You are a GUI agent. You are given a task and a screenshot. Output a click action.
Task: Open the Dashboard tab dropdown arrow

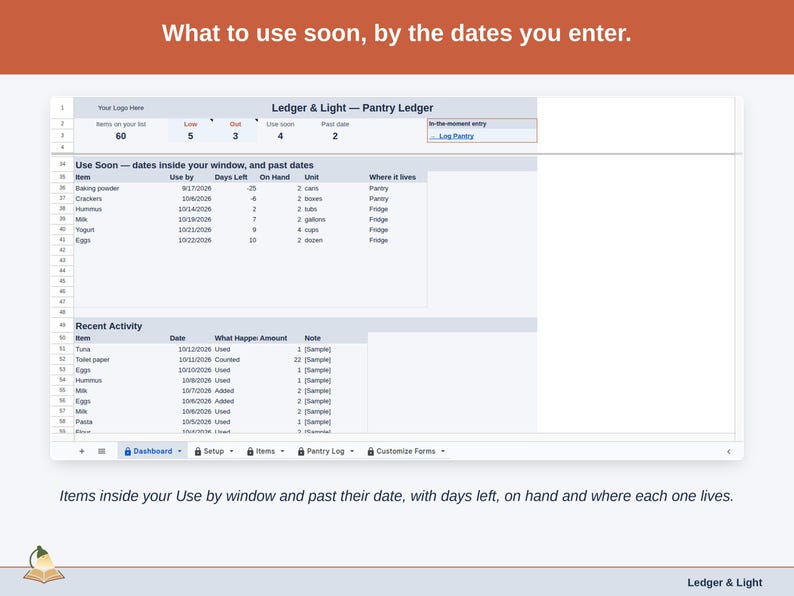coord(180,451)
